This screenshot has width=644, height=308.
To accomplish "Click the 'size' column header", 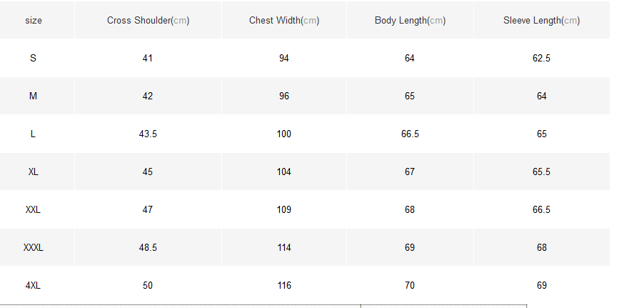I will [x=34, y=21].
